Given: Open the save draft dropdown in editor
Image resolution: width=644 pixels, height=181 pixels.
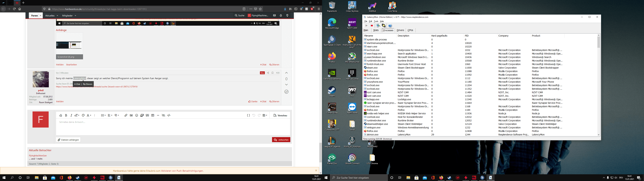Looking at the screenshot, I should (x=265, y=115).
